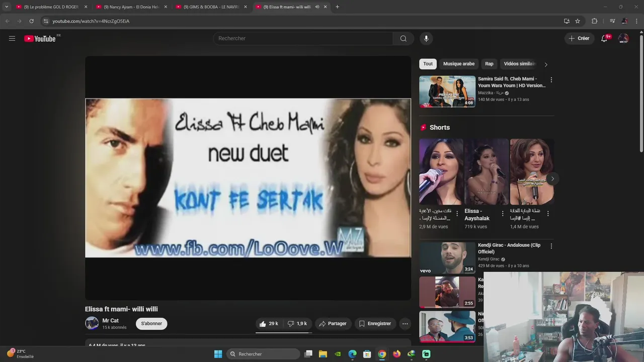Viewport: 644px width, 362px height.
Task: Click the Partager share button
Action: [333, 324]
